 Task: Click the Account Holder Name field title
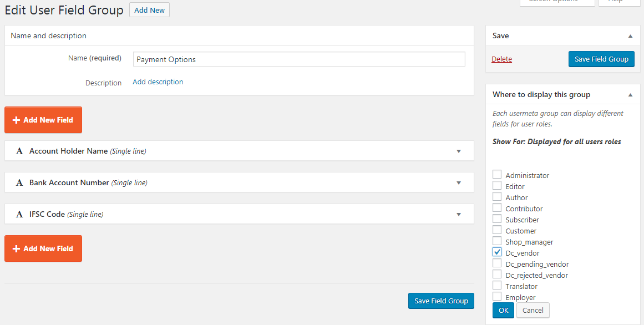pyautogui.click(x=69, y=151)
